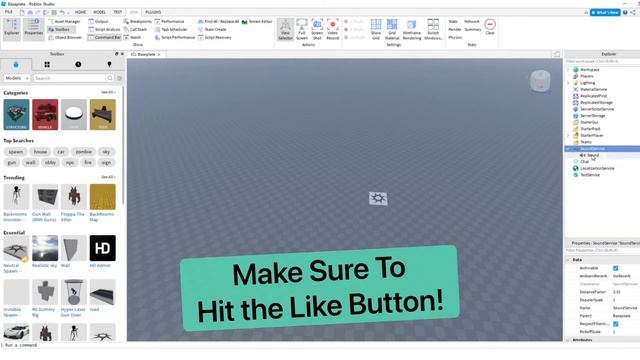Switch to the TEST ribbon tab
Image resolution: width=640 pixels, height=360 pixels.
[x=118, y=12]
